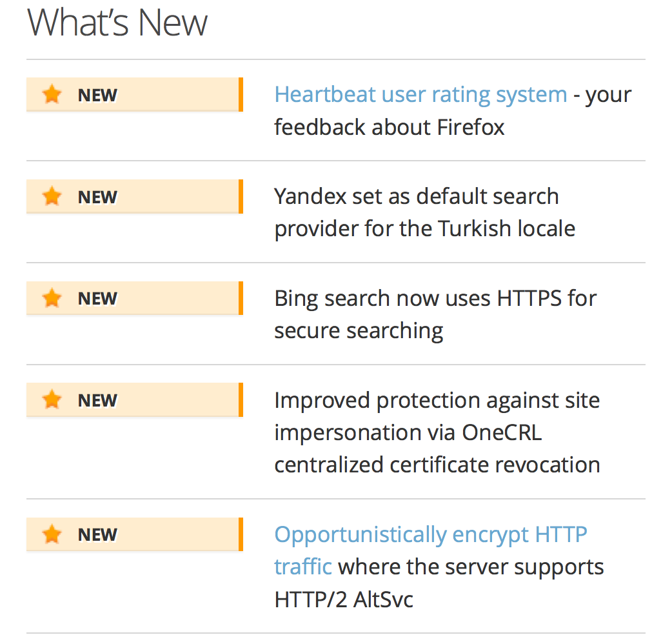This screenshot has height=635, width=672.
Task: Click the What's New heading
Action: [x=117, y=23]
